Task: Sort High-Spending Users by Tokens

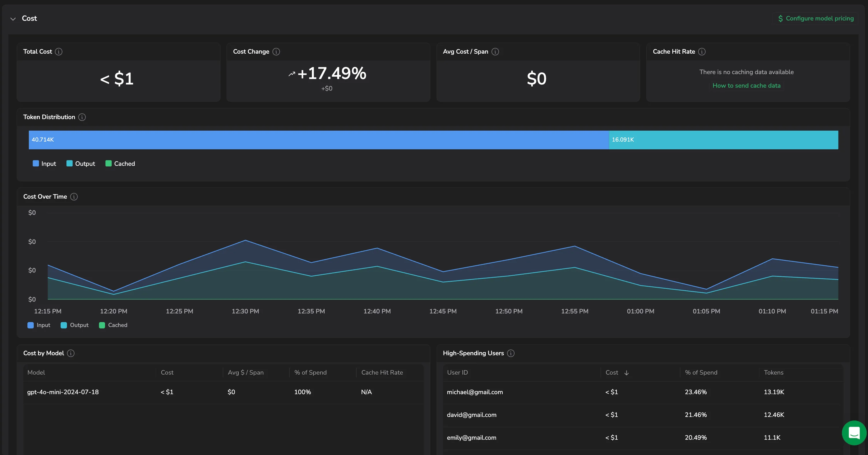Action: [773, 373]
